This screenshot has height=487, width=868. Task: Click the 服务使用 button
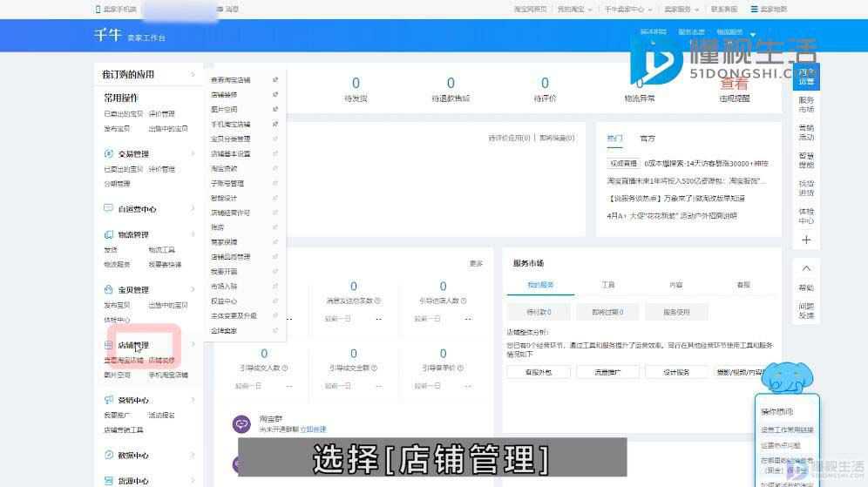pyautogui.click(x=676, y=312)
